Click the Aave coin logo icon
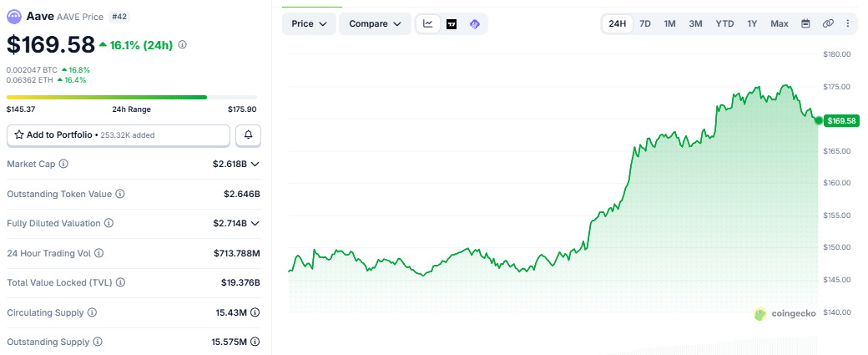Image resolution: width=868 pixels, height=355 pixels. pos(14,17)
